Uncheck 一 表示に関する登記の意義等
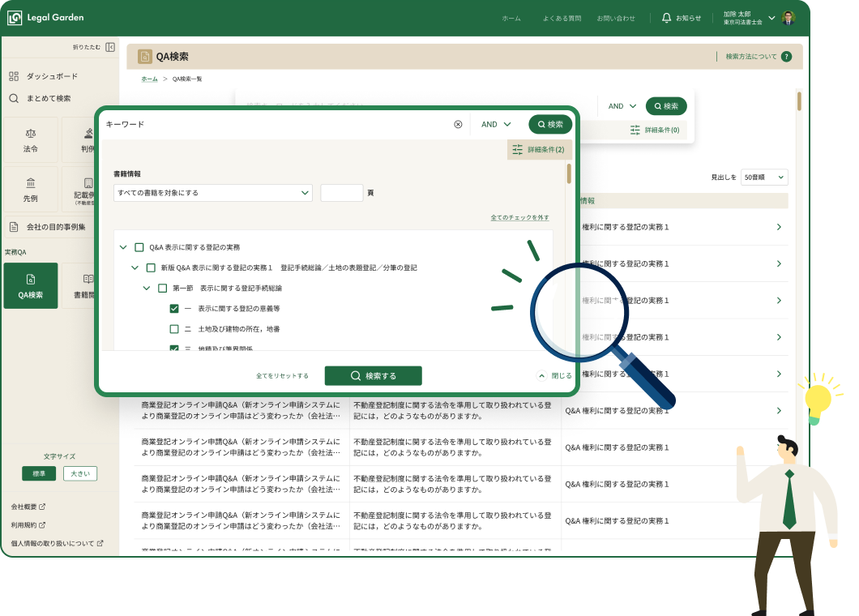This screenshot has width=859, height=616. coord(174,309)
